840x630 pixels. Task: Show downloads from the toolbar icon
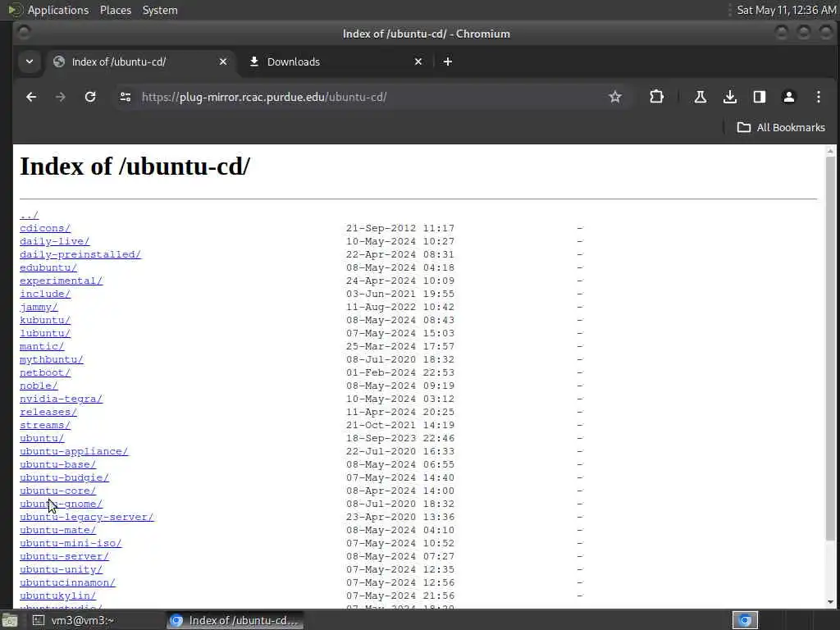click(x=729, y=97)
